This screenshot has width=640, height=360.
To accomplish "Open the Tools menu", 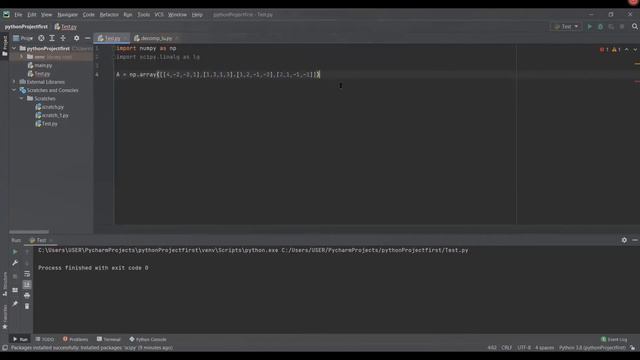I will (x=143, y=15).
